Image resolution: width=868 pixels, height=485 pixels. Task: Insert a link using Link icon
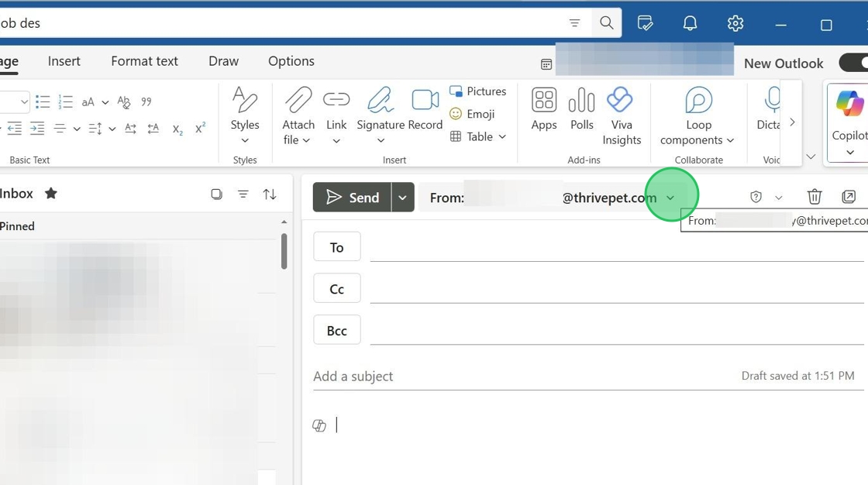(336, 100)
